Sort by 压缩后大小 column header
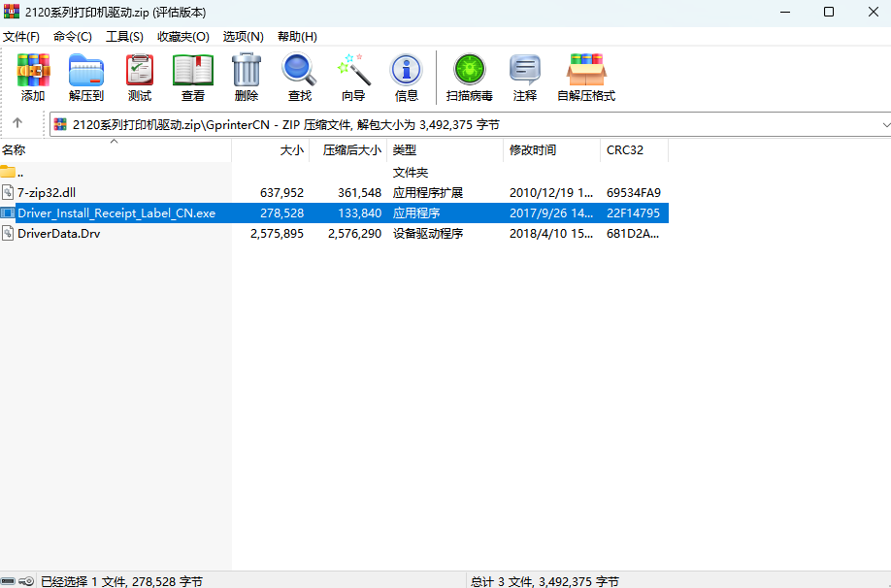891x588 pixels. 348,150
